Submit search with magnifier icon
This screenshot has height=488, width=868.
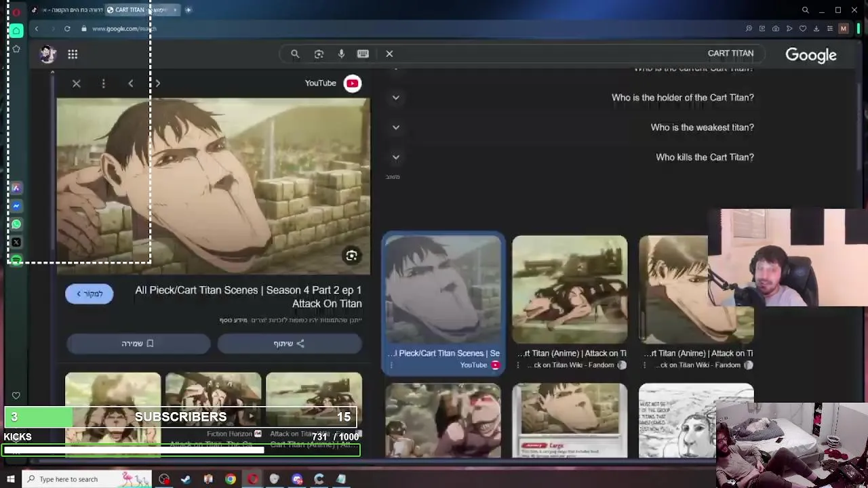295,54
